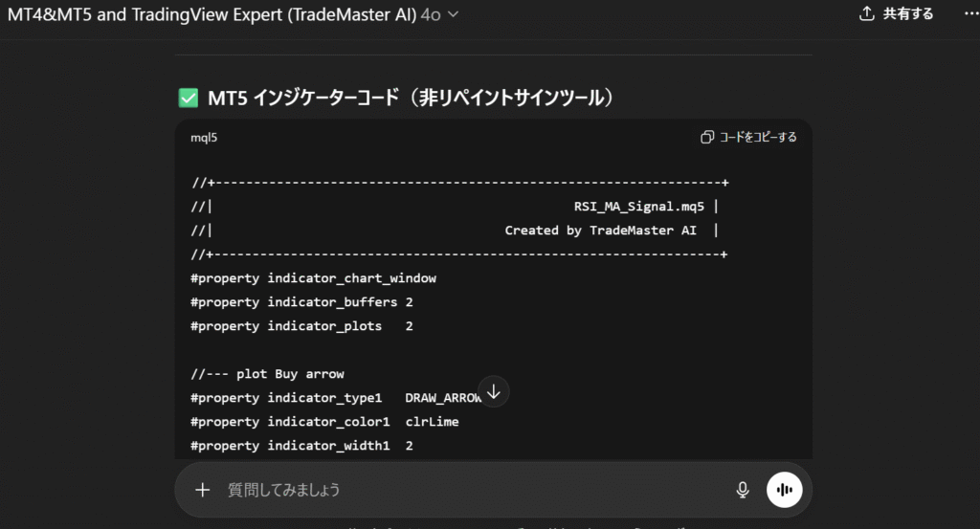Click the share upload arrow icon

pyautogui.click(x=867, y=13)
